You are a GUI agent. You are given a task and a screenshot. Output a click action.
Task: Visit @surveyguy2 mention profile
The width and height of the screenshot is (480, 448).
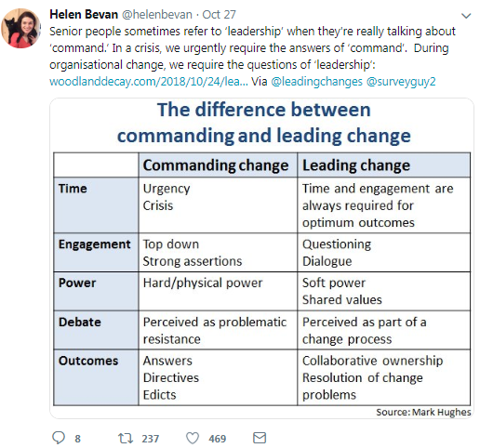point(401,82)
